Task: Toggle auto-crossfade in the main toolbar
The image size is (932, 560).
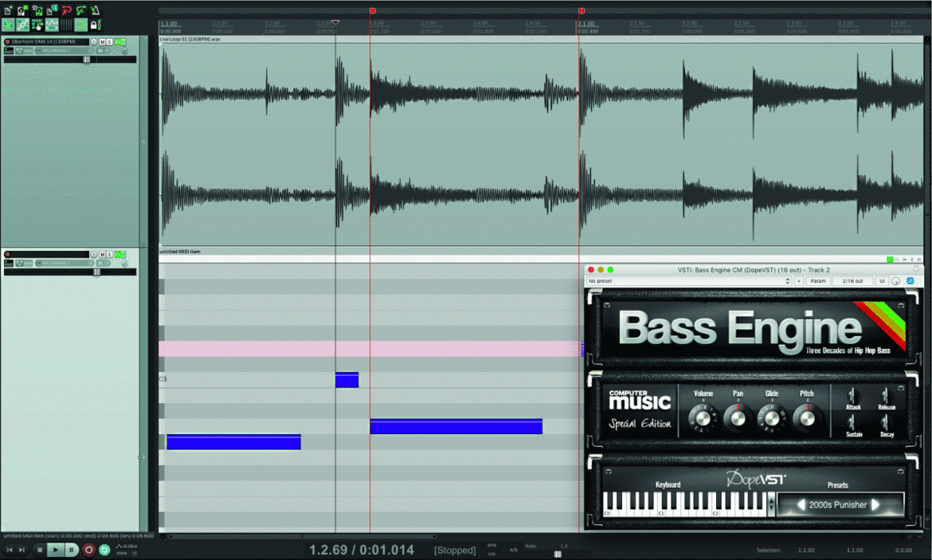Action: 8,25
